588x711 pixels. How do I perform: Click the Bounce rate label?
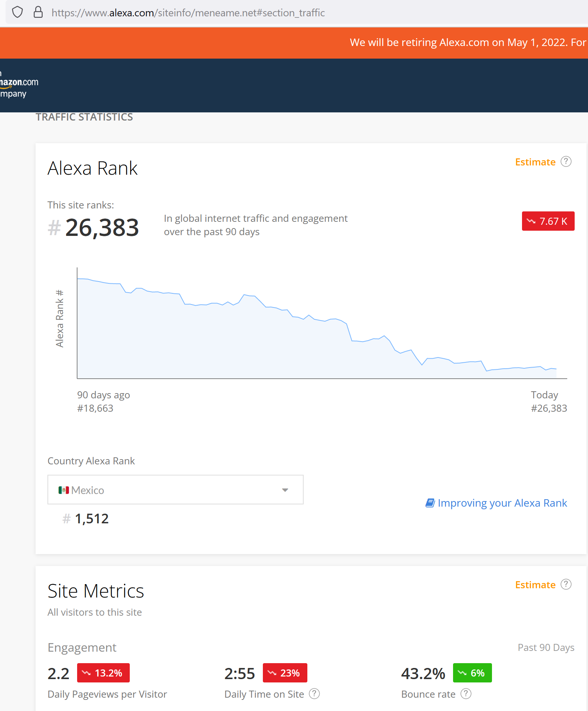click(x=428, y=694)
